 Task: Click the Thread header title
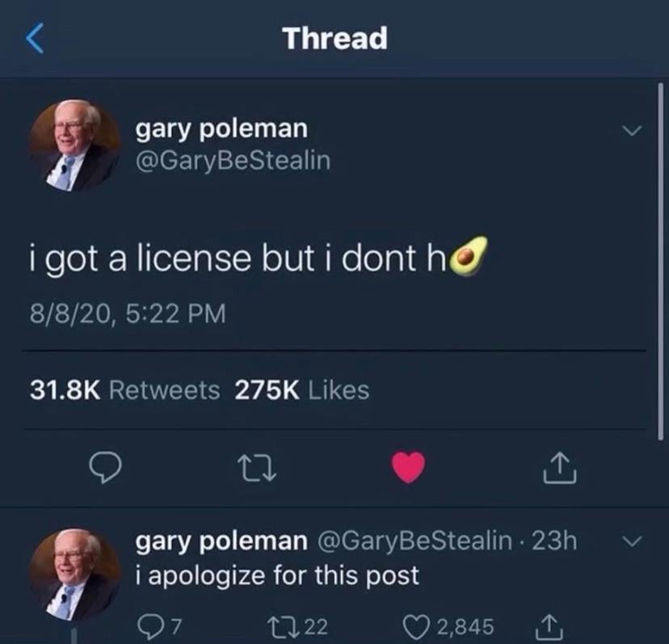coord(335,39)
